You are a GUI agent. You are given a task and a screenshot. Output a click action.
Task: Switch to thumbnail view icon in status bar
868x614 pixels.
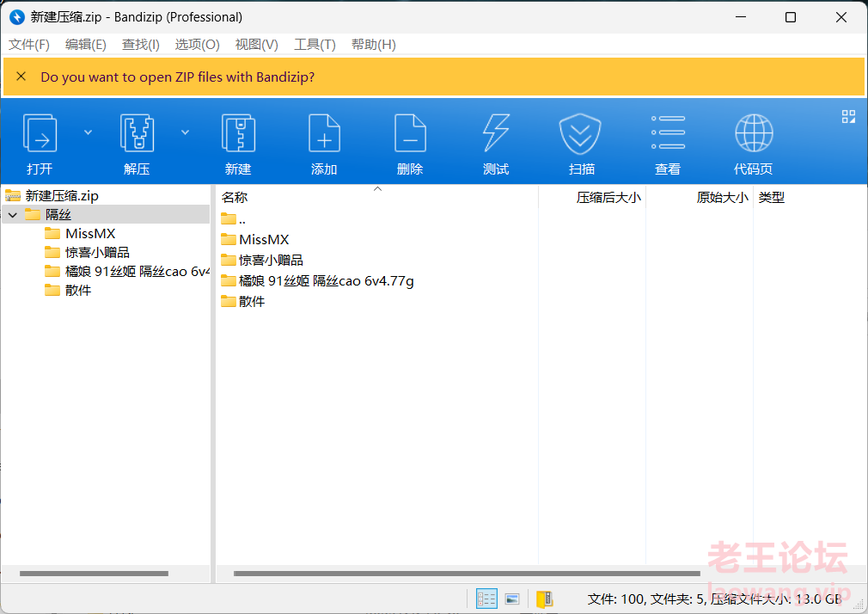point(512,599)
